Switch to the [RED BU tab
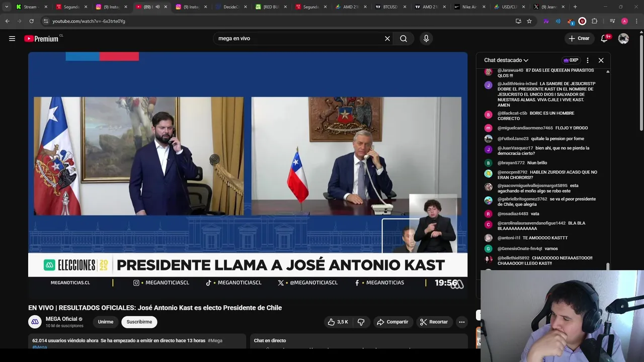This screenshot has width=644, height=362. (x=271, y=7)
